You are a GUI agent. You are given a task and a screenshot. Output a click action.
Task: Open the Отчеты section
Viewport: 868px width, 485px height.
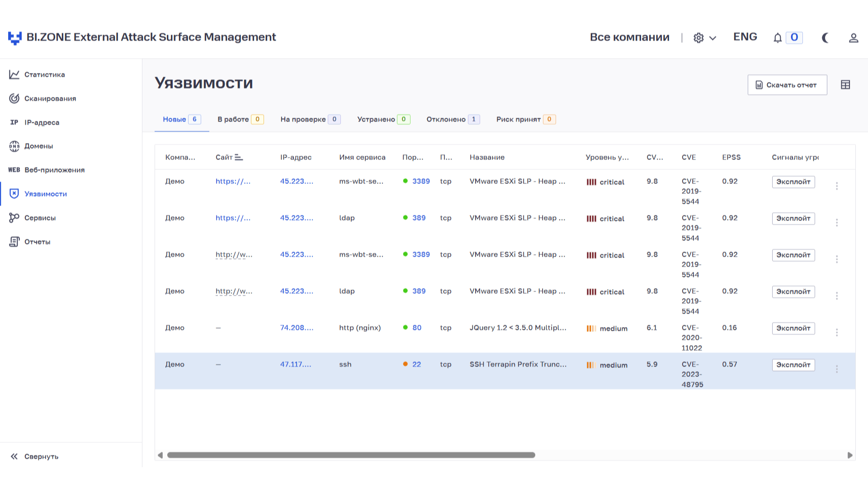[38, 242]
